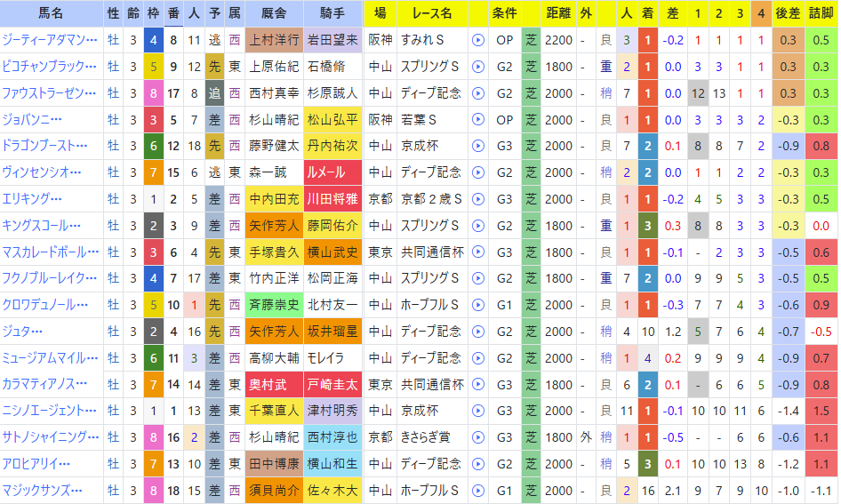
Task: Sort by 後差 column header
Action: click(788, 13)
